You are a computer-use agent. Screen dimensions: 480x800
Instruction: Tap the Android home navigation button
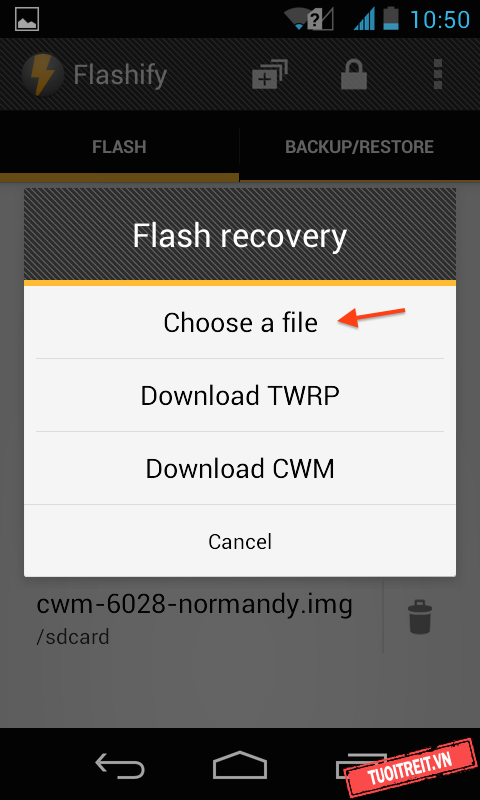(240, 765)
